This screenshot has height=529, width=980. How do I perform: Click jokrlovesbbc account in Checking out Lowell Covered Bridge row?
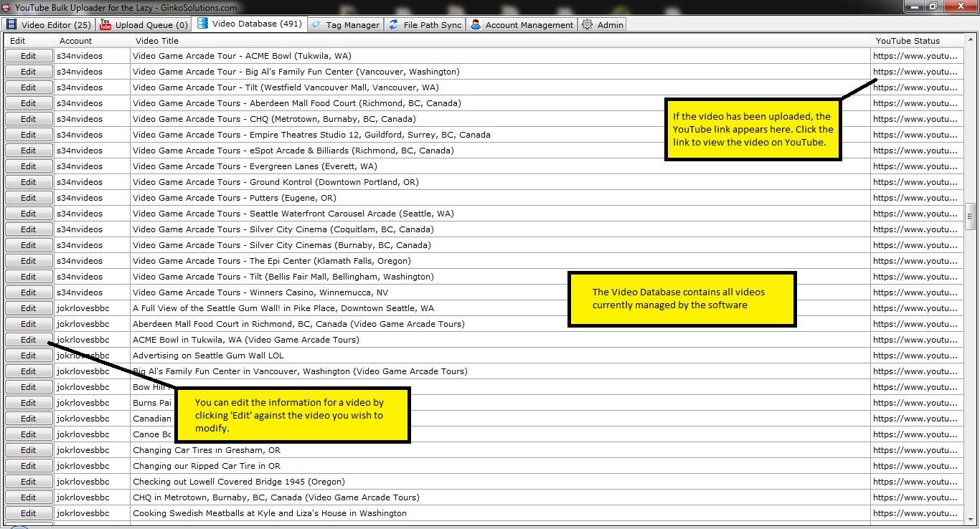coord(83,482)
